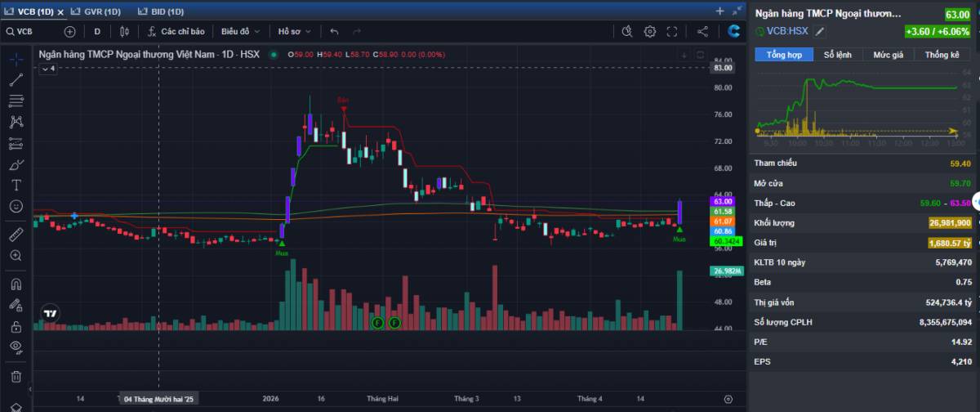The width and height of the screenshot is (980, 412).
Task: Click the P/E value 14.92
Action: pyautogui.click(x=961, y=342)
